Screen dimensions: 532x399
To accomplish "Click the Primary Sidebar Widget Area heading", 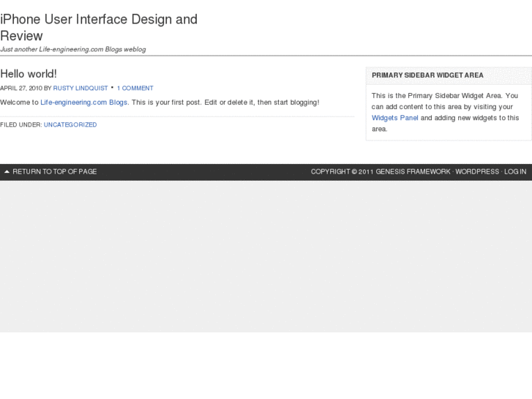I will (x=427, y=75).
